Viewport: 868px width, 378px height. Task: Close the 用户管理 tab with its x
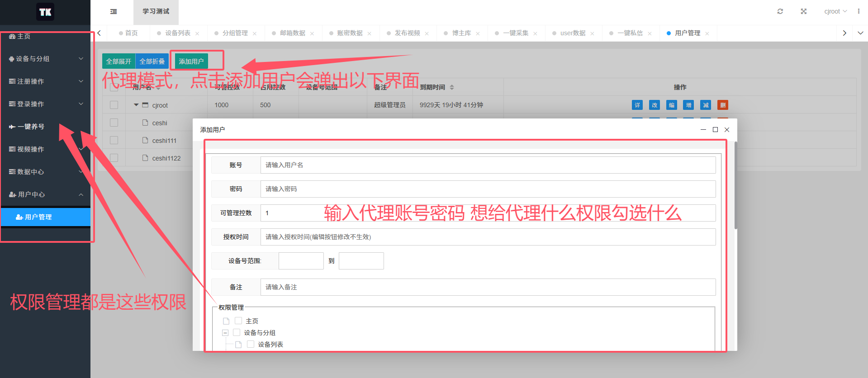[707, 33]
